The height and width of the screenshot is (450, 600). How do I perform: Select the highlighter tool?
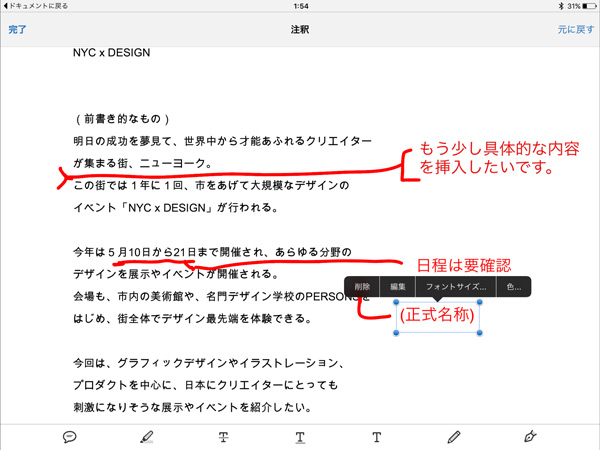pyautogui.click(x=147, y=437)
